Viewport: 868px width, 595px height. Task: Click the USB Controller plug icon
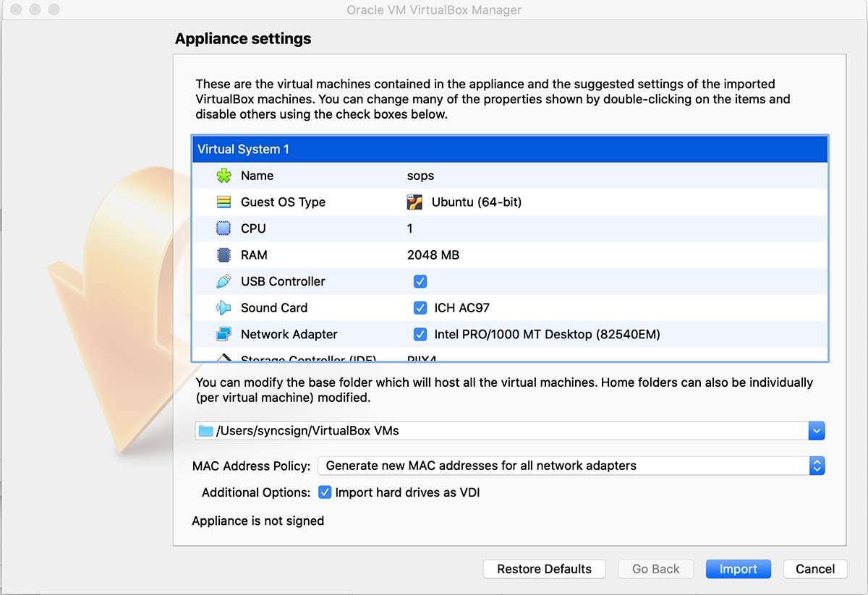(x=224, y=281)
